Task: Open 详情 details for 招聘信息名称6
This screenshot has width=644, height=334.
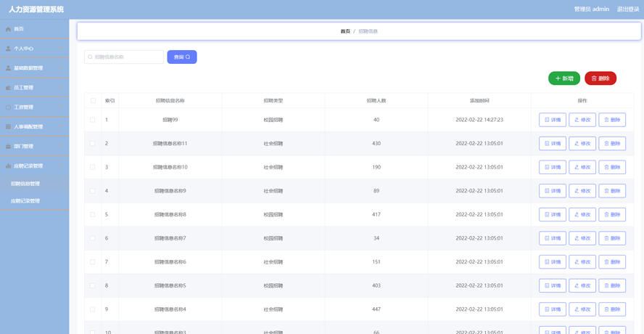Action: click(553, 262)
